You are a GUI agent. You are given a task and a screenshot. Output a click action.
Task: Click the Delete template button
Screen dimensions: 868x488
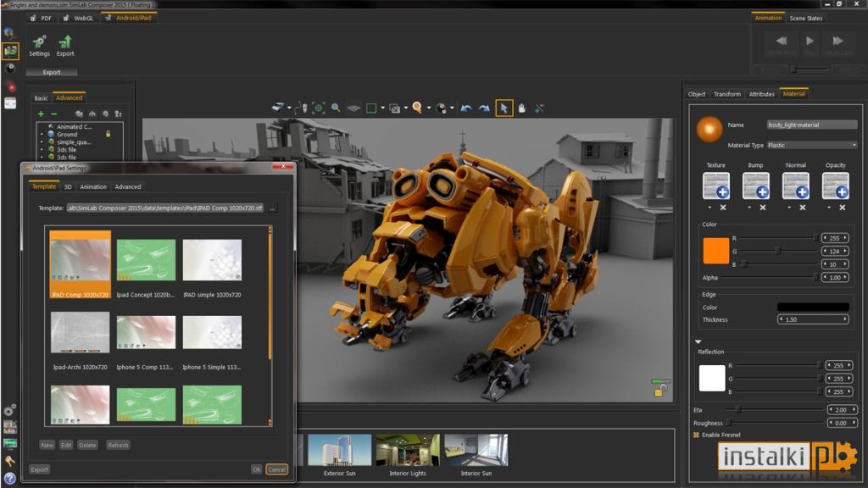pyautogui.click(x=87, y=445)
